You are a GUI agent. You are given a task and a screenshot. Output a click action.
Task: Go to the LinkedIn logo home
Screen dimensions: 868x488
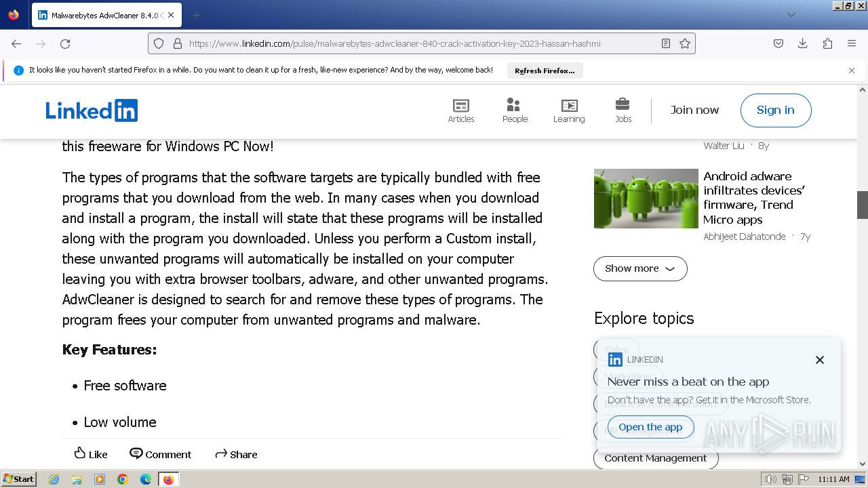pos(92,110)
